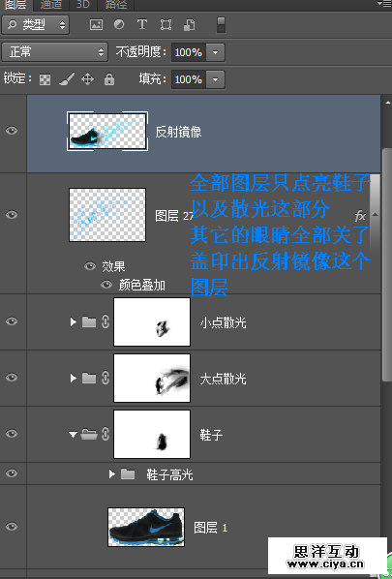Click lock position move icon
The width and height of the screenshot is (392, 579).
[88, 79]
